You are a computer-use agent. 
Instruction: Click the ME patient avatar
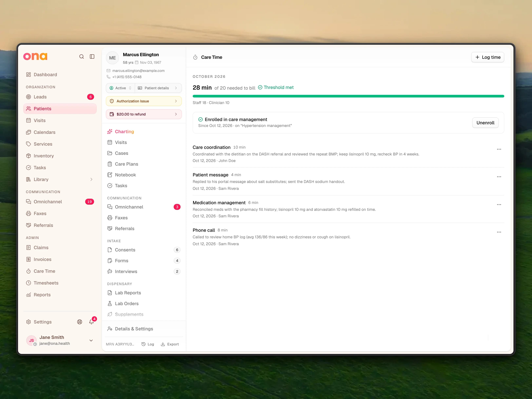(112, 58)
